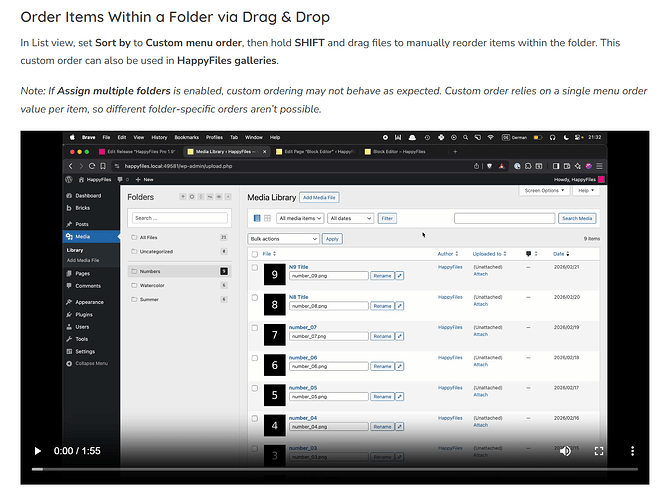This screenshot has width=669, height=500.
Task: Open the Window menu
Action: [253, 137]
